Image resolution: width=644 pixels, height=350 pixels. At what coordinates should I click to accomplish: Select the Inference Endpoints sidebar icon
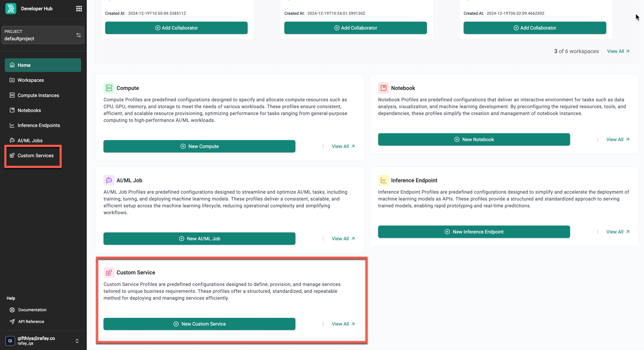12,126
